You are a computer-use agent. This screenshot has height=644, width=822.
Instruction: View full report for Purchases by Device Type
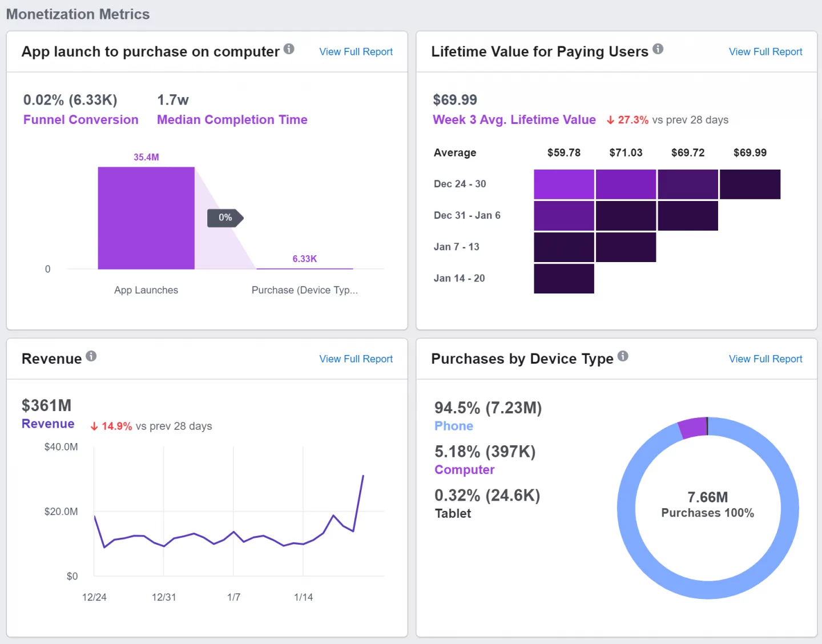click(765, 359)
